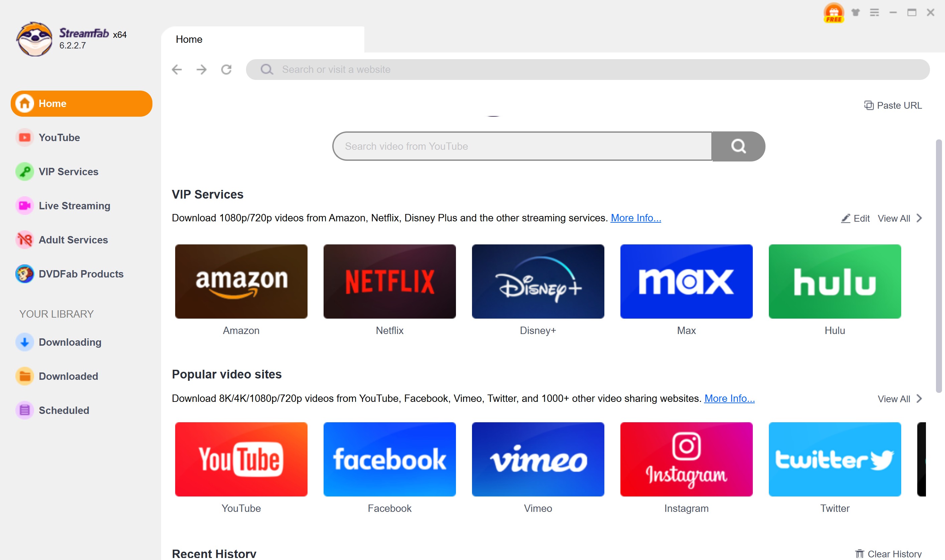Open the Vimeo video site tile
Viewport: 945px width, 560px height.
[538, 459]
